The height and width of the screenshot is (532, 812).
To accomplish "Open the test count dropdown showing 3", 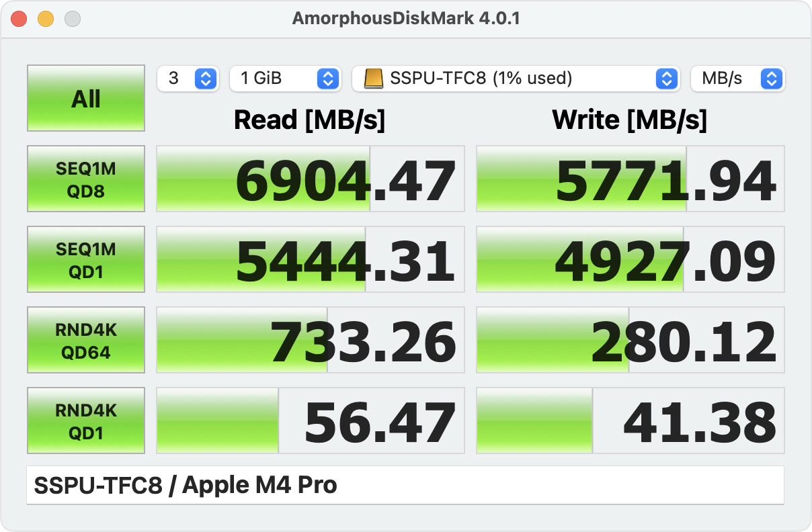I will pyautogui.click(x=188, y=79).
